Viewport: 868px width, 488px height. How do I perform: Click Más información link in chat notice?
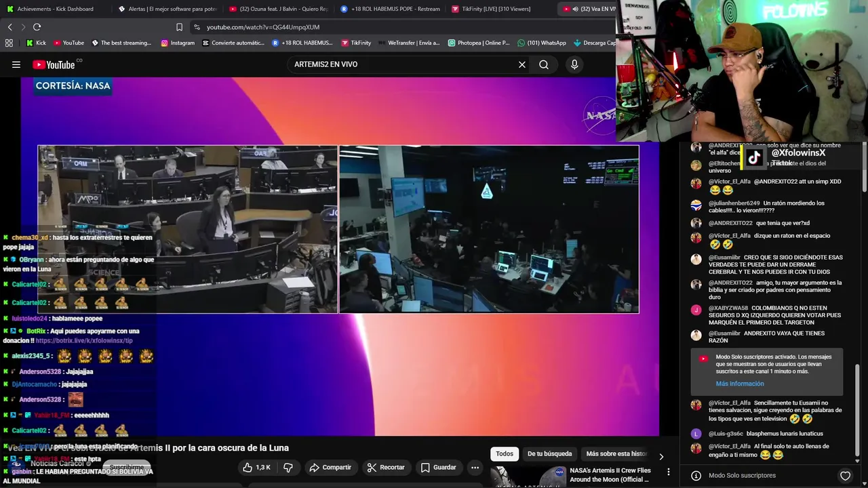point(740,384)
